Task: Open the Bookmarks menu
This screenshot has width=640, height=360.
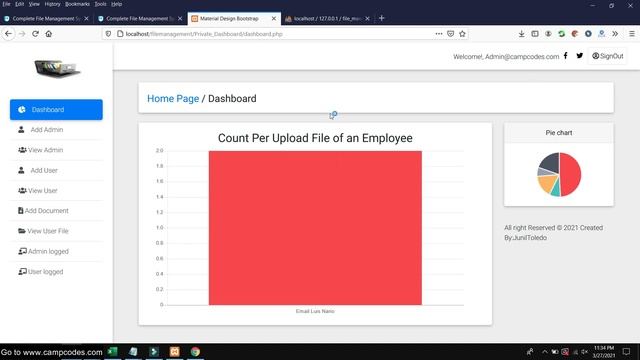Action: tap(78, 4)
